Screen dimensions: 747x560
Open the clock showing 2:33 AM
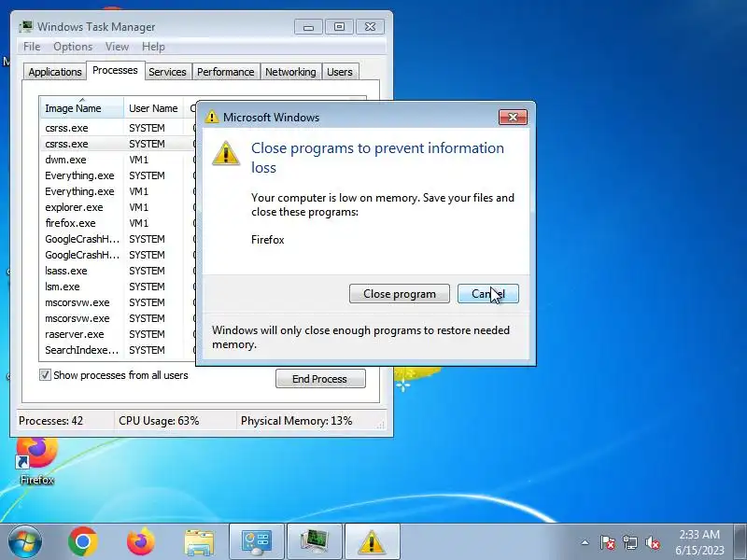(x=698, y=542)
